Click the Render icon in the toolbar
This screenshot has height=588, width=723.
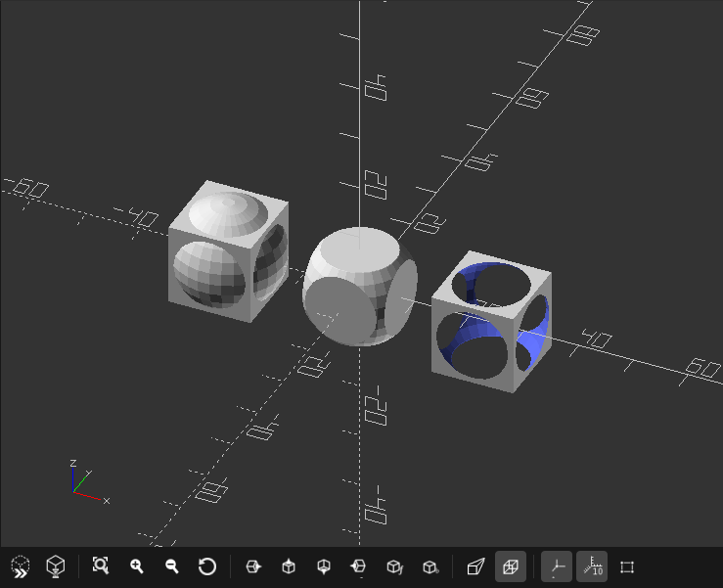57,566
